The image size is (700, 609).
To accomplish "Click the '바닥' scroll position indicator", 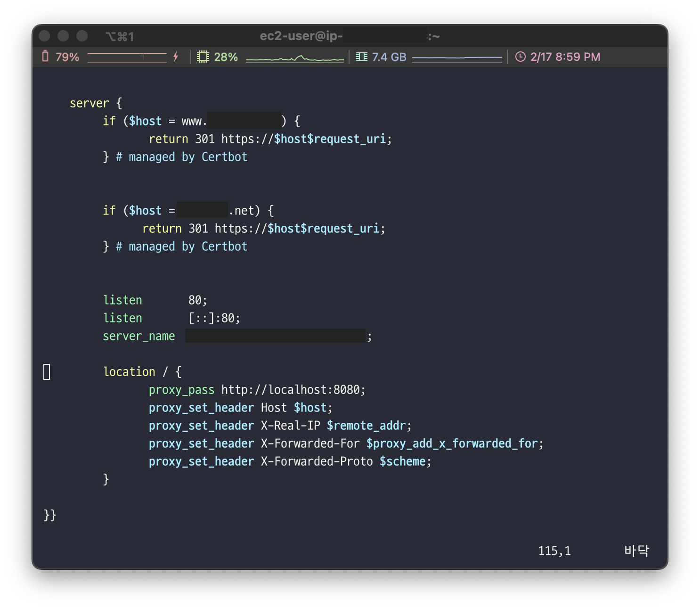I will pyautogui.click(x=637, y=551).
